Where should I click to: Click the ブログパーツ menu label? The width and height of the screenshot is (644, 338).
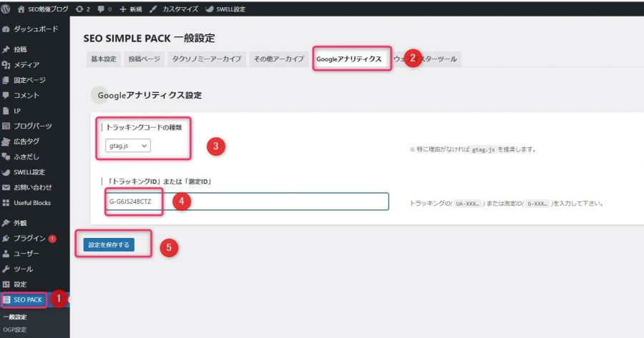click(33, 126)
